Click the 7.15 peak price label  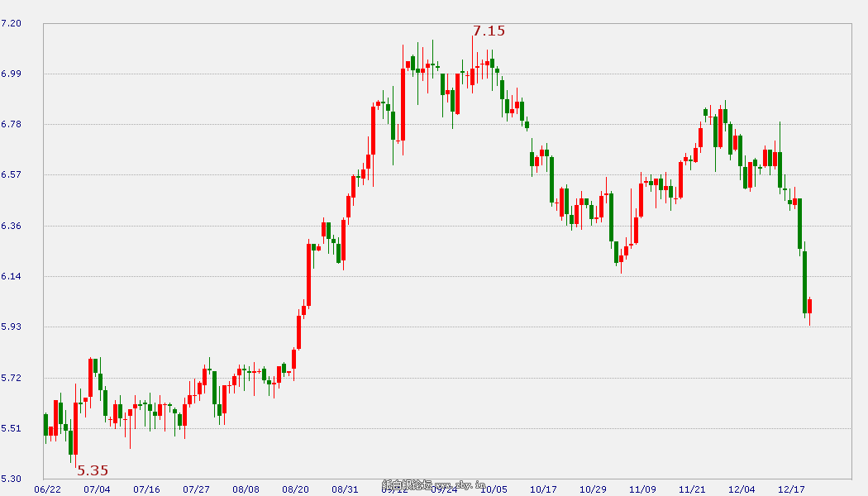point(489,31)
